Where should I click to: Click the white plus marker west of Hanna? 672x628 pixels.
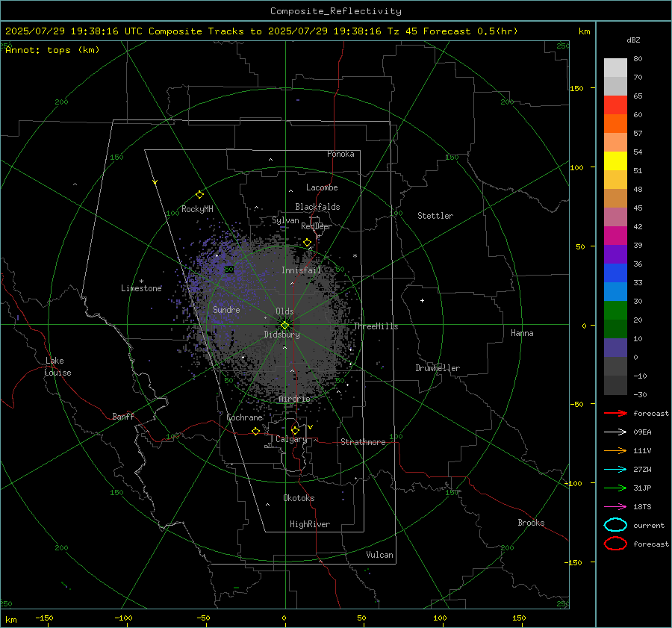pos(422,300)
